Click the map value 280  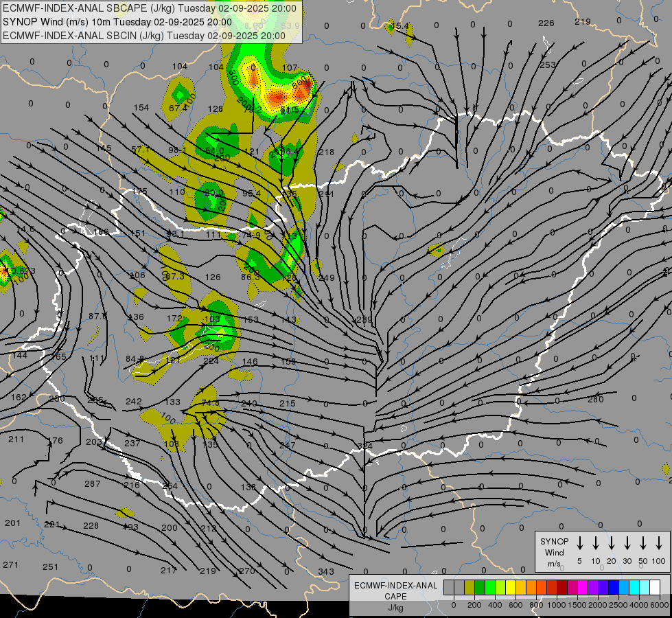(596, 400)
